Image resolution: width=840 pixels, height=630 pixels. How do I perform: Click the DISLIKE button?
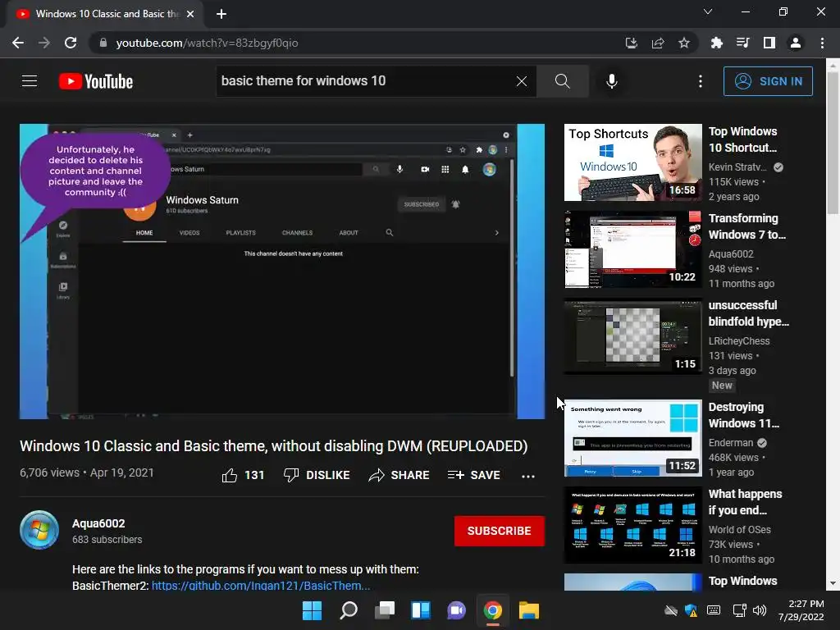(x=317, y=475)
